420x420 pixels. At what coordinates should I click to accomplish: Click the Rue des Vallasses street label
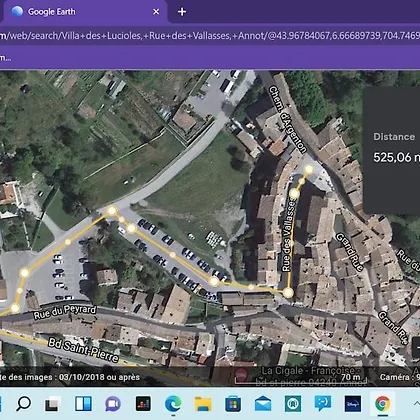coord(289,235)
